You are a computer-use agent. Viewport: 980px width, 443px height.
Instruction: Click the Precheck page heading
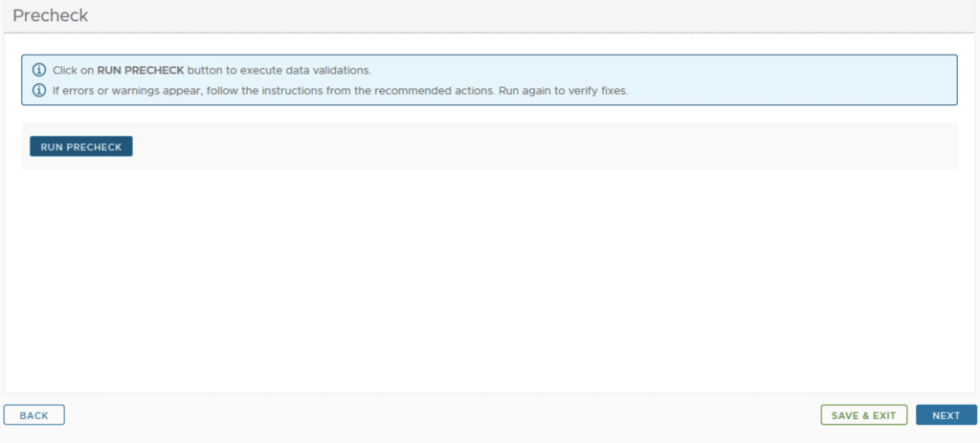pyautogui.click(x=50, y=16)
